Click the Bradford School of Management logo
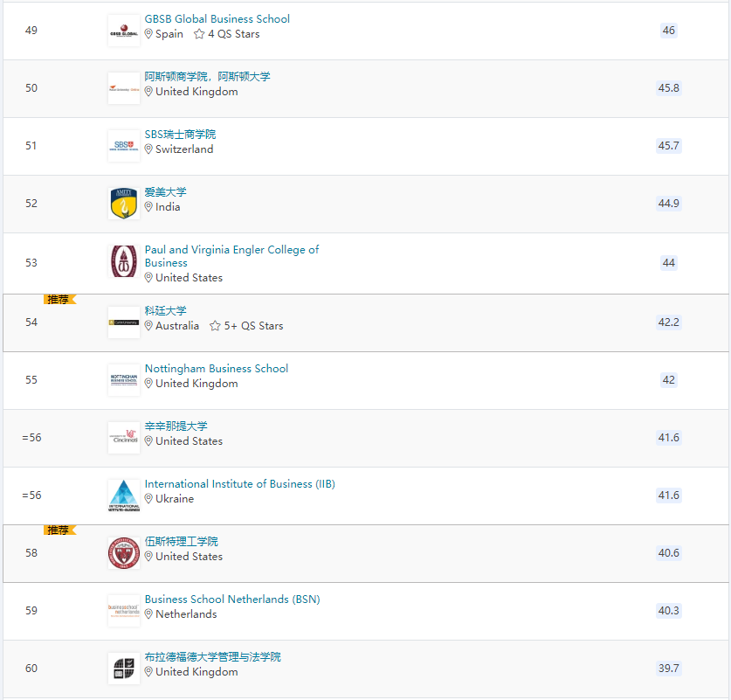731x700 pixels. (x=123, y=669)
